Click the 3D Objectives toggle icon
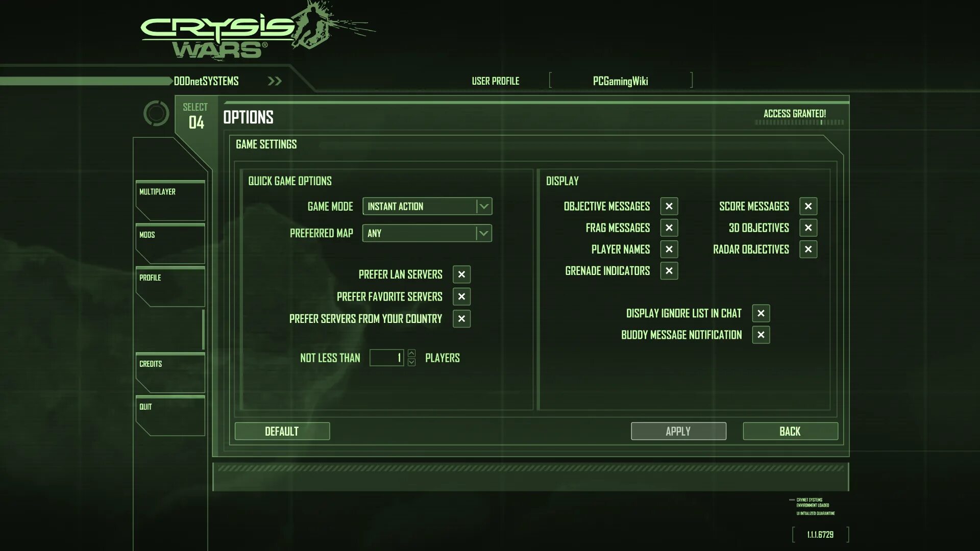The height and width of the screenshot is (551, 980). [x=808, y=228]
